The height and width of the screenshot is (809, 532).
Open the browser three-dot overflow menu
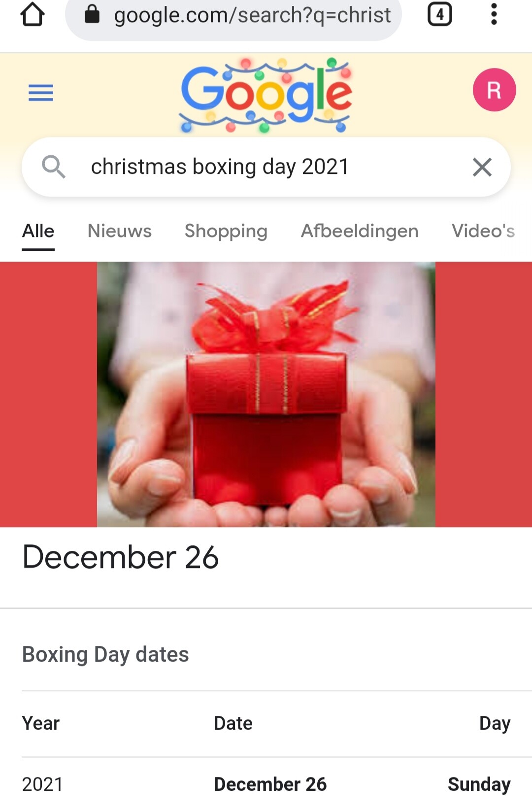(494, 14)
